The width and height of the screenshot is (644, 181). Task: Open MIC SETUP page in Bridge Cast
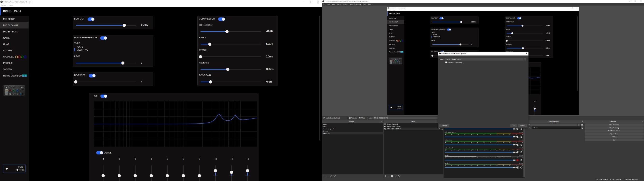(14, 19)
